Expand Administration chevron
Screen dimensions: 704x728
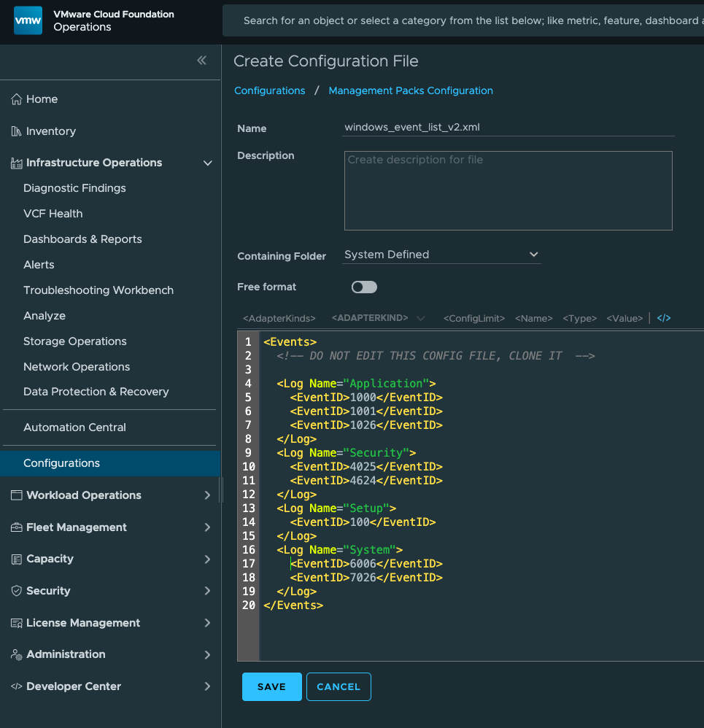[x=207, y=654]
